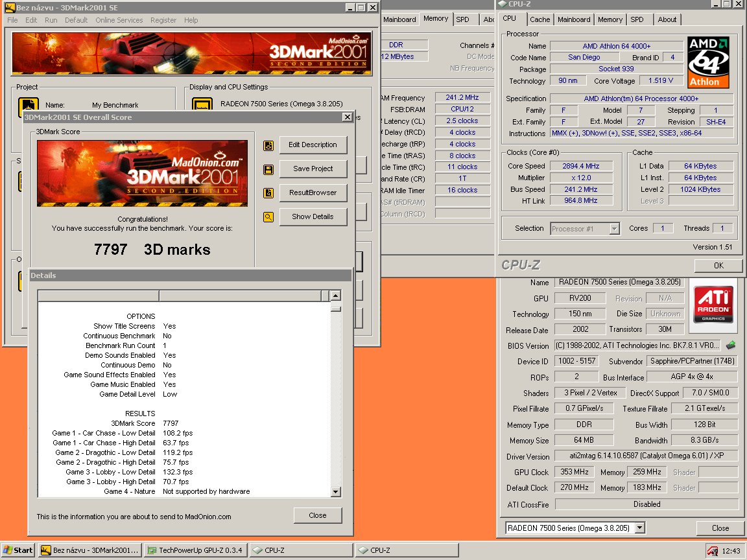Open the File menu in 3DMark2001
The image size is (747, 560).
(x=12, y=20)
